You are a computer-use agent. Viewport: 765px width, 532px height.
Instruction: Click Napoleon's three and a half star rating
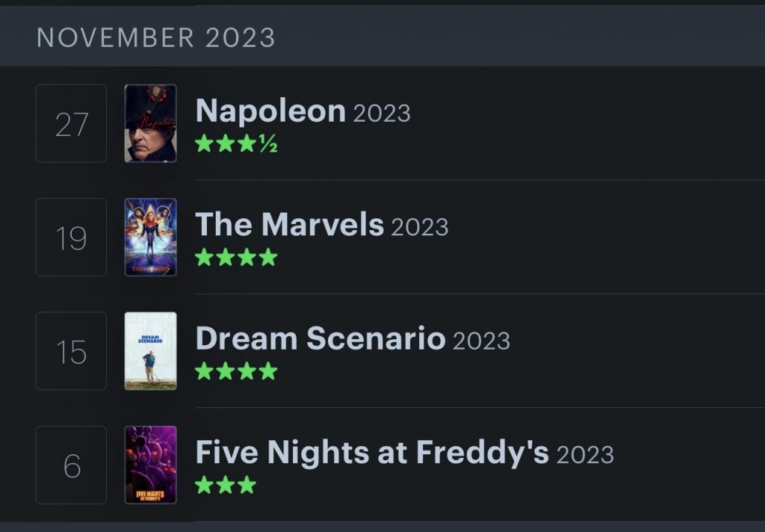[x=236, y=143]
